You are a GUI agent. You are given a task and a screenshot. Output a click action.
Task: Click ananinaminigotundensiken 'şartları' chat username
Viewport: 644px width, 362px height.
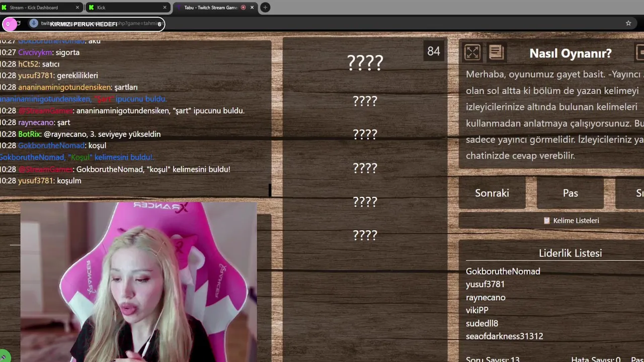(x=64, y=87)
